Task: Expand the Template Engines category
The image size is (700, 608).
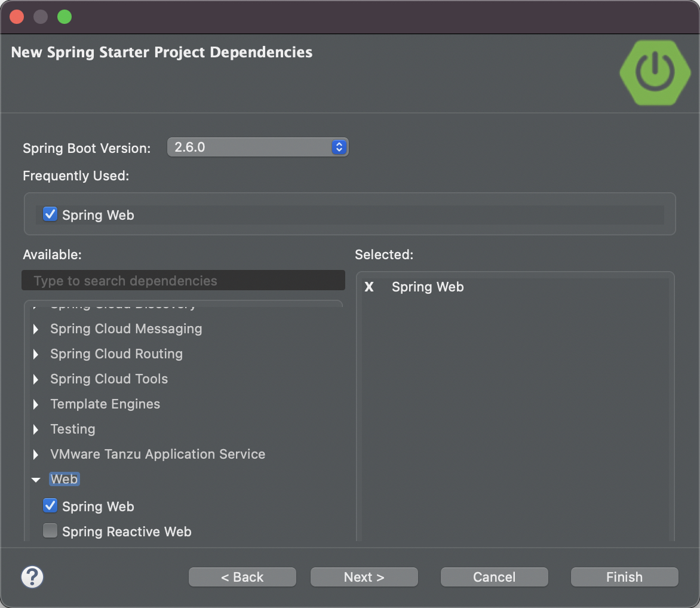Action: click(x=36, y=404)
